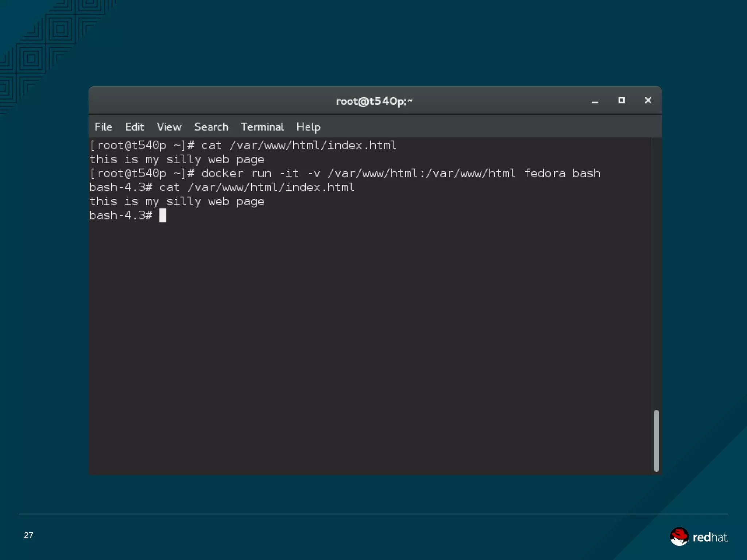Open the View menu
Screen dimensions: 747x560
pyautogui.click(x=169, y=127)
